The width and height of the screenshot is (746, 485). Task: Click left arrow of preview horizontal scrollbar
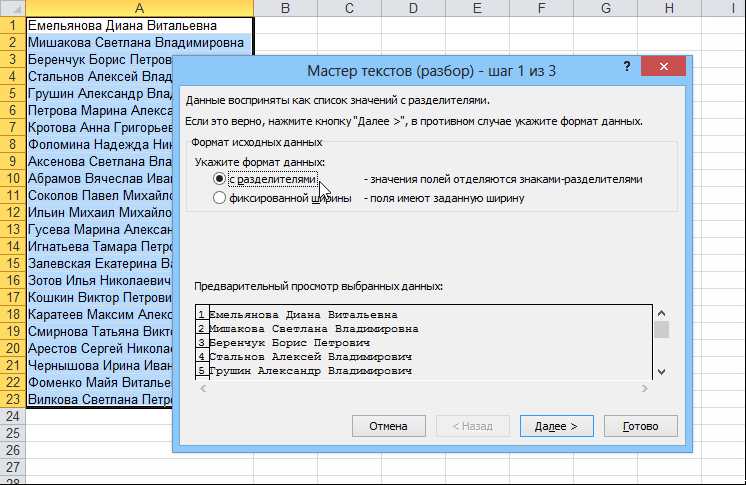(x=203, y=388)
